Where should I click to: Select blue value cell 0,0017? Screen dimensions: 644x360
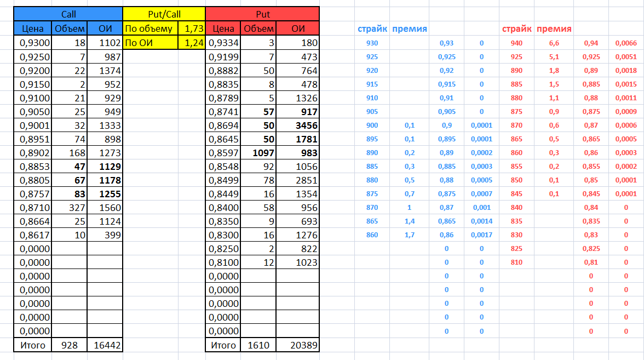click(x=482, y=235)
